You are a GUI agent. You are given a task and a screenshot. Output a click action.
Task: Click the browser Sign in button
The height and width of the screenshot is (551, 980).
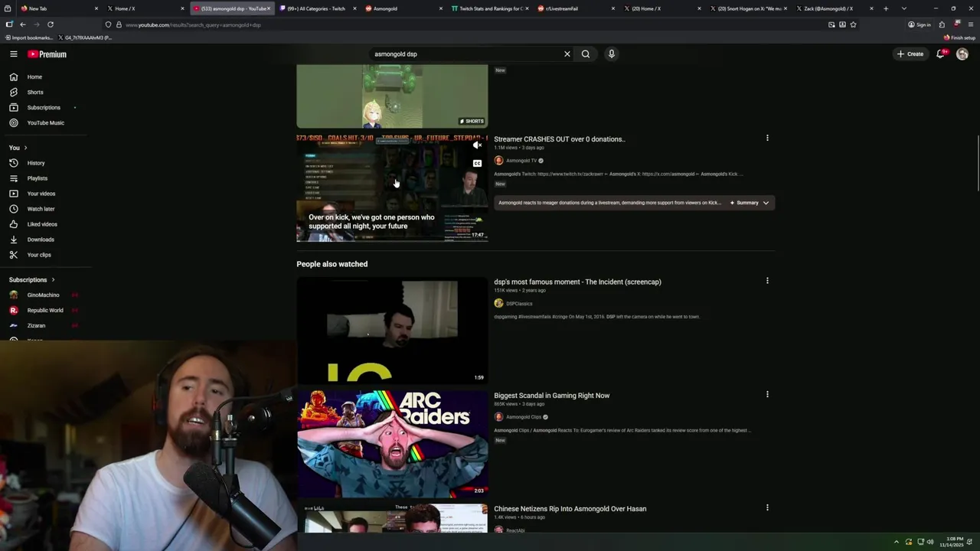[920, 24]
